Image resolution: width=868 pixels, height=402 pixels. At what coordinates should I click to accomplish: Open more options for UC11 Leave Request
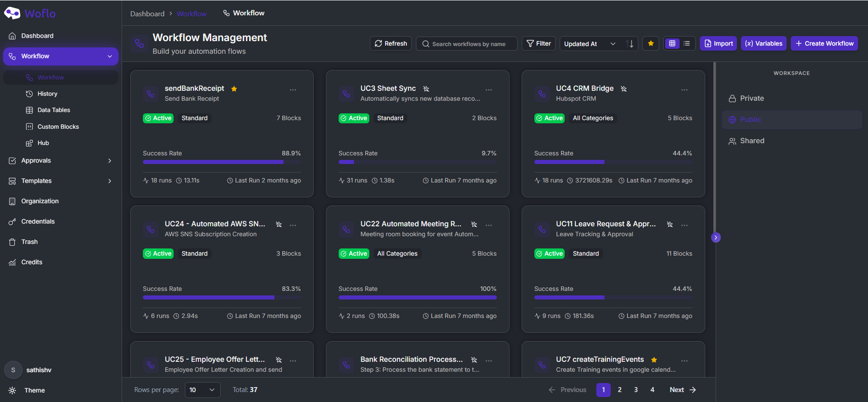(684, 225)
